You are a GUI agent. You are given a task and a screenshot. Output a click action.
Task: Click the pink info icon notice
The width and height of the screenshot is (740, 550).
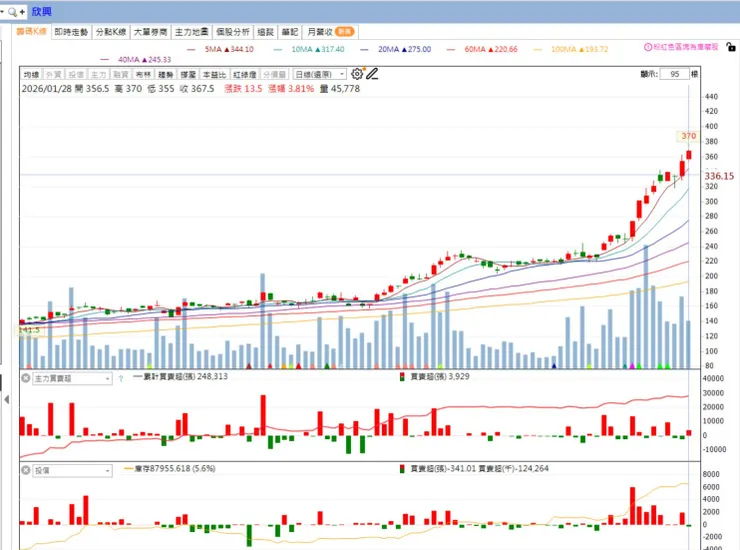[648, 47]
